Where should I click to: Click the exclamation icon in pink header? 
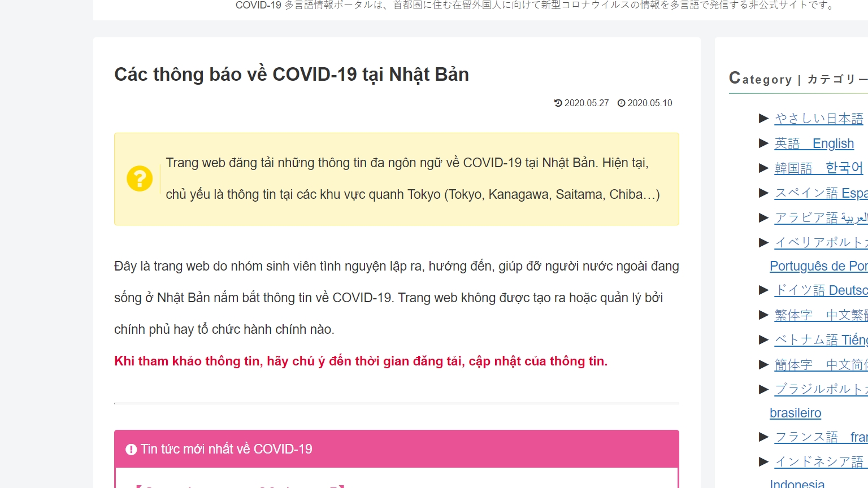click(131, 449)
